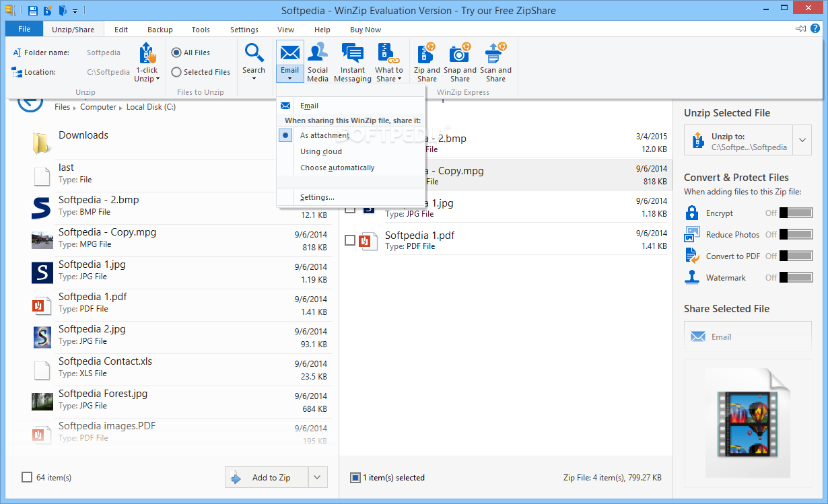Click the blank file icon next to 'last'

42,175
